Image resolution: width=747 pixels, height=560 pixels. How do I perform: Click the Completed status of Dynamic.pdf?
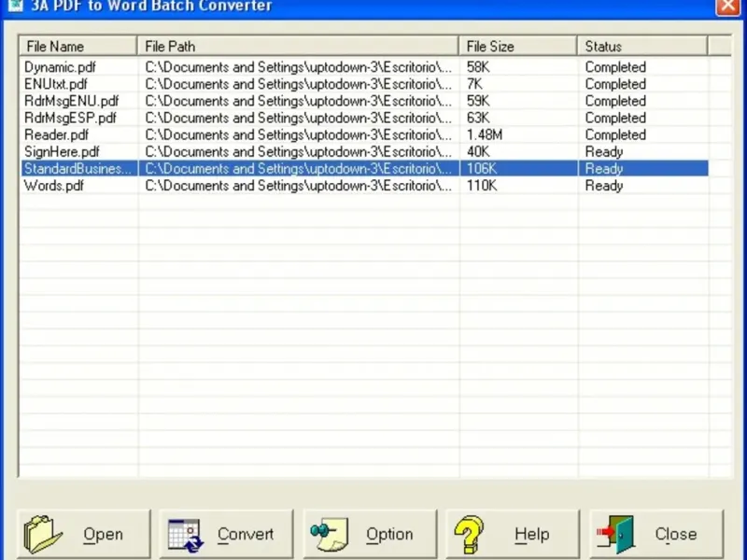[615, 67]
